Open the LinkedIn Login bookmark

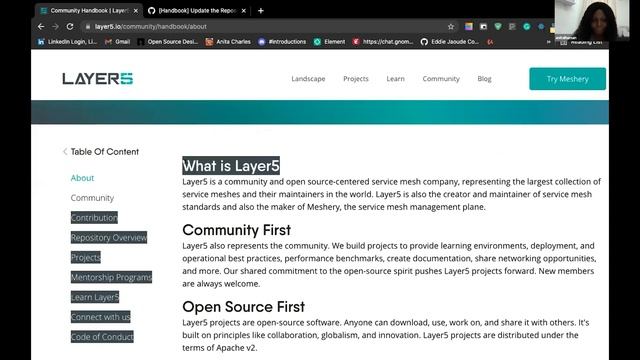67,42
